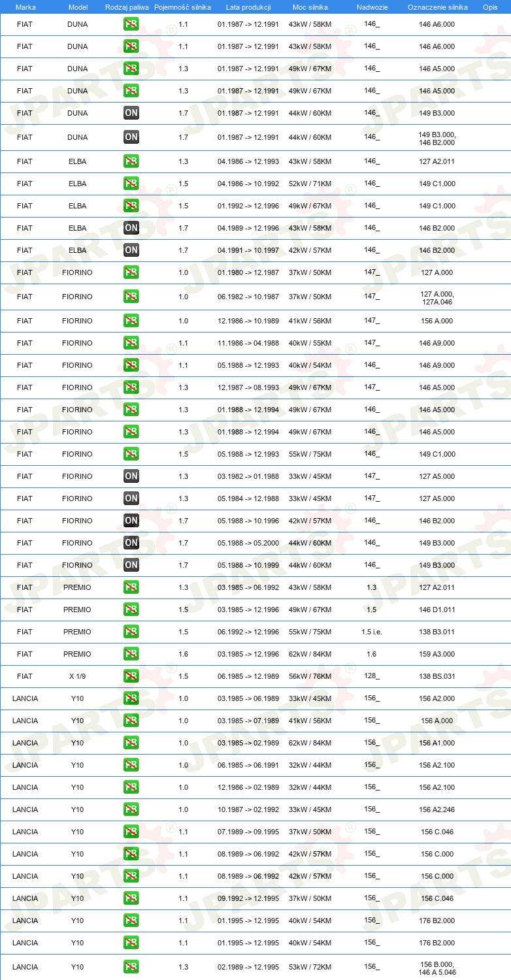Select the petrol icon of the PREMIO 1.6 row
The height and width of the screenshot is (980, 511).
pyautogui.click(x=131, y=654)
